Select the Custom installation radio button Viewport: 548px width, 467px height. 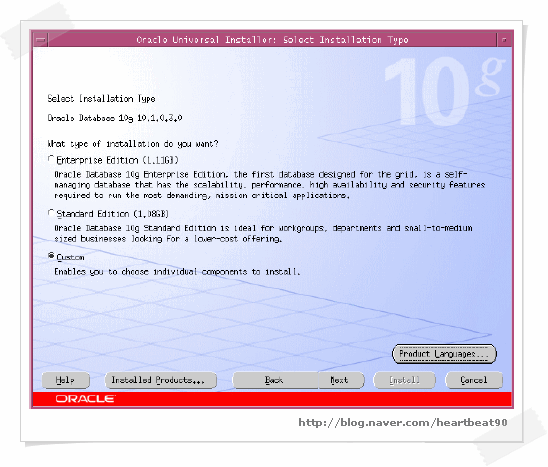tap(51, 256)
